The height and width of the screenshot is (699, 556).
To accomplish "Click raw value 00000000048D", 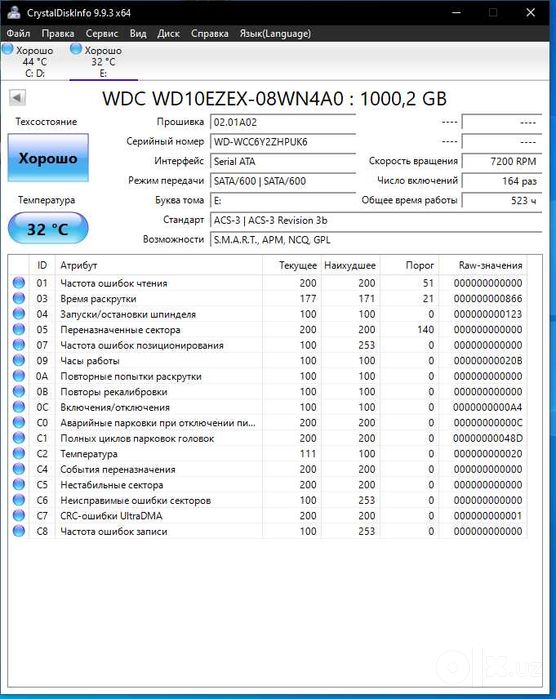I will (488, 438).
